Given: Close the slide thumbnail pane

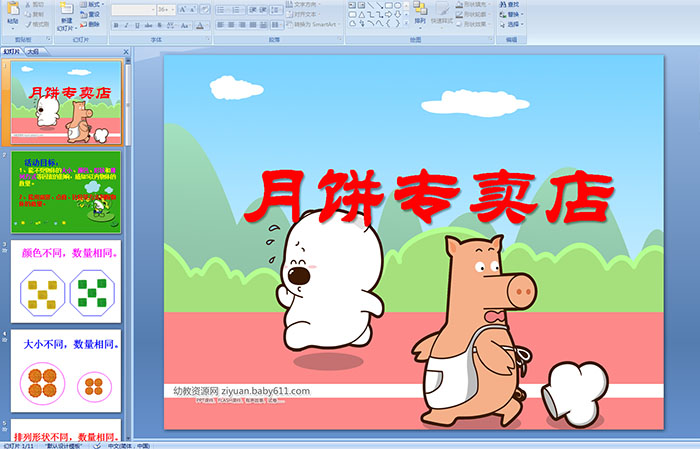Looking at the screenshot, I should [x=126, y=52].
